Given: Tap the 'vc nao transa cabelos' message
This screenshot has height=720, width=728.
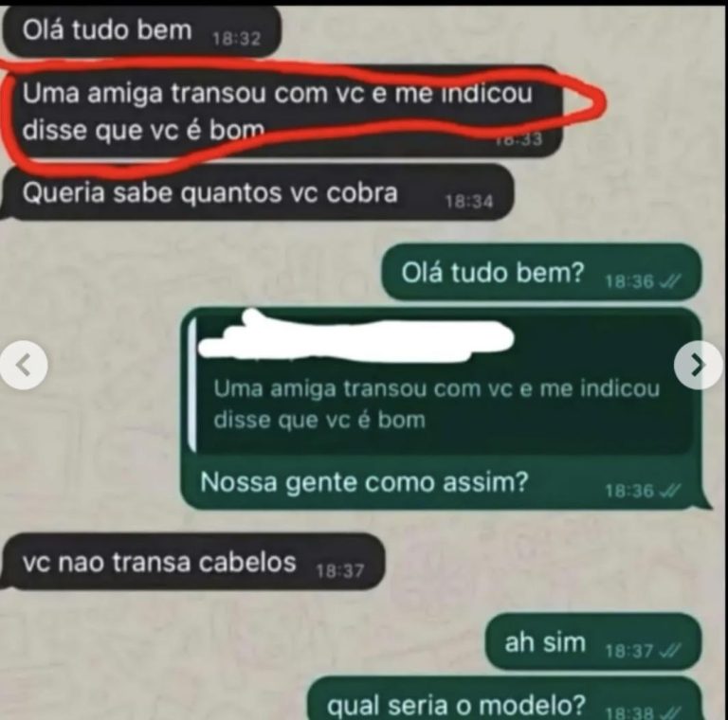Looking at the screenshot, I should coord(193,562).
